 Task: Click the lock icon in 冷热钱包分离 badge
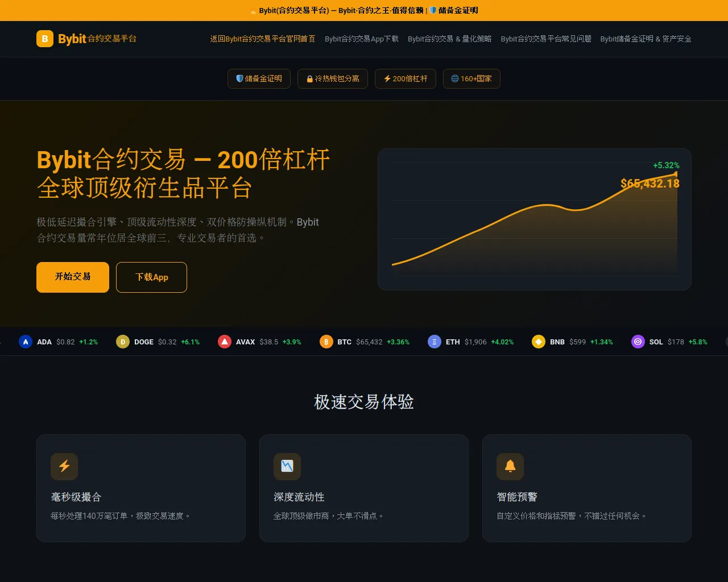pyautogui.click(x=310, y=79)
